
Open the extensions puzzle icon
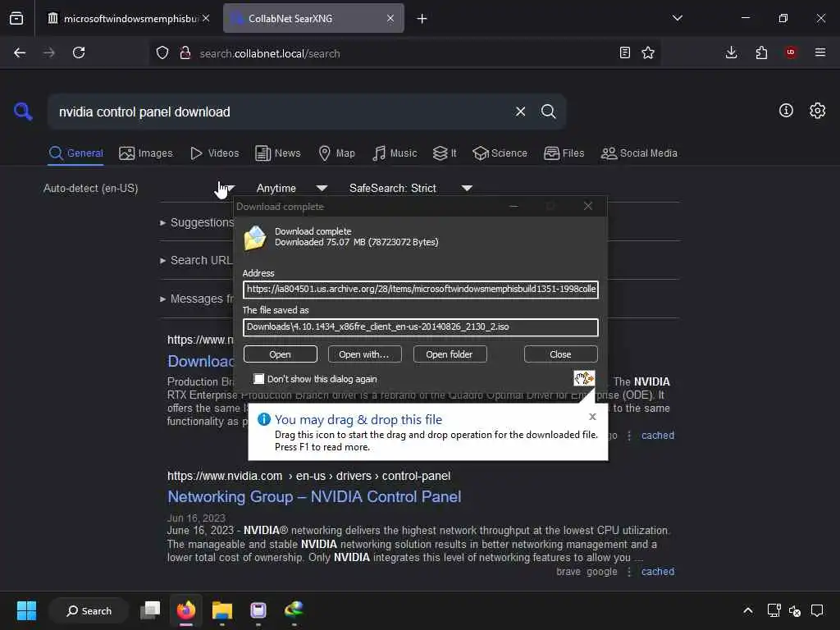click(x=761, y=52)
